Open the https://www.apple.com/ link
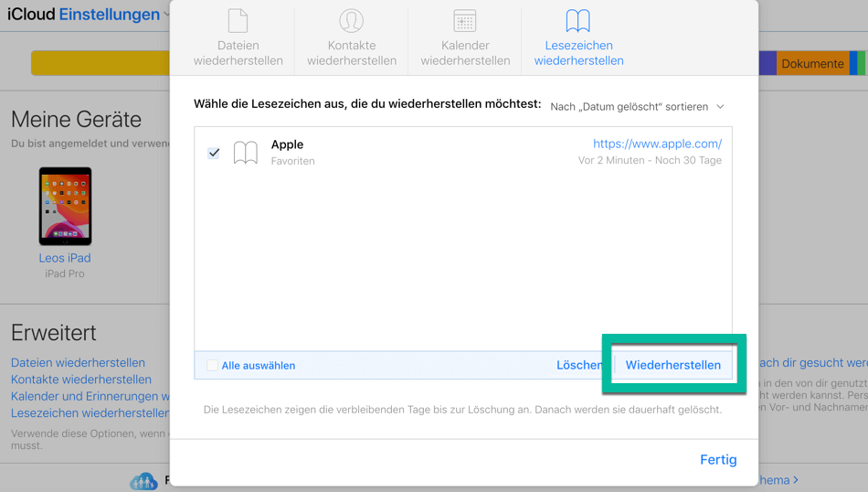Screen dimensions: 868x492 [657, 144]
